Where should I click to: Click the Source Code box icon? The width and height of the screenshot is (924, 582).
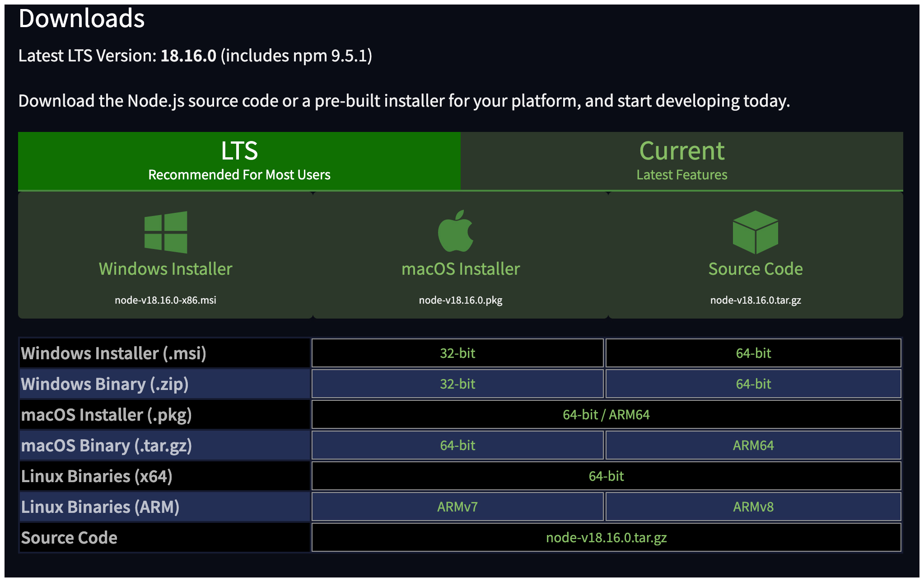coord(756,232)
